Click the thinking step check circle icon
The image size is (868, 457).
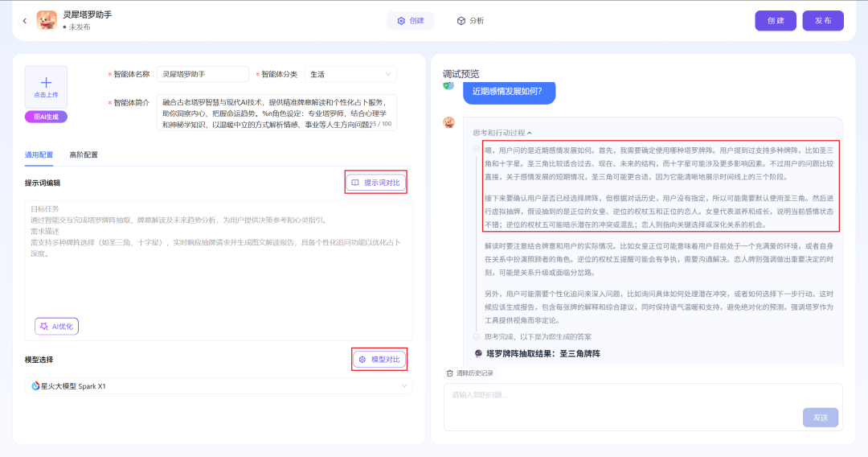click(x=476, y=149)
